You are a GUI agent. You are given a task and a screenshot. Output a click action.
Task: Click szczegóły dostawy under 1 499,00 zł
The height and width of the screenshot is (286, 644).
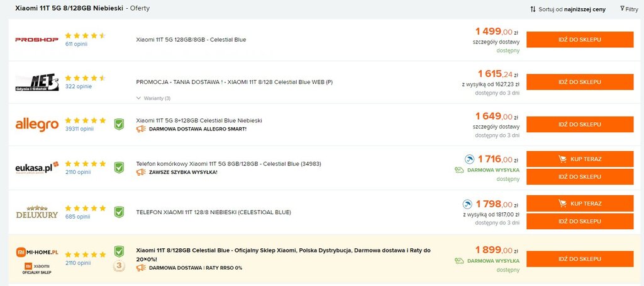pos(496,42)
